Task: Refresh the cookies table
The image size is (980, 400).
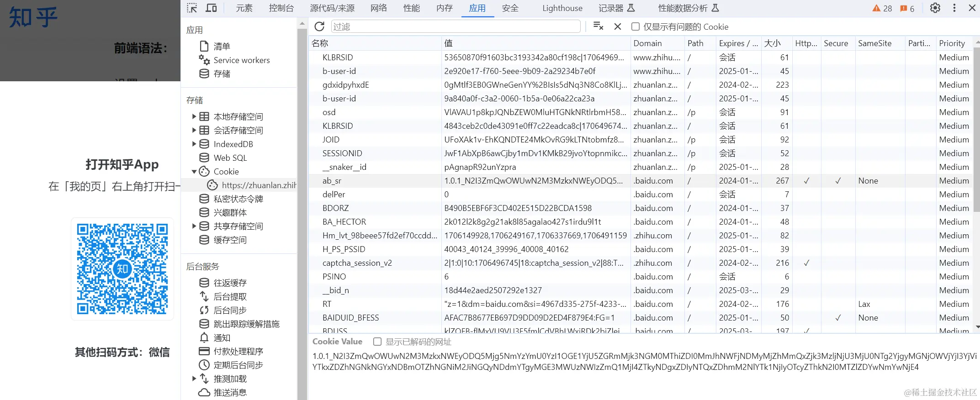Action: (319, 26)
